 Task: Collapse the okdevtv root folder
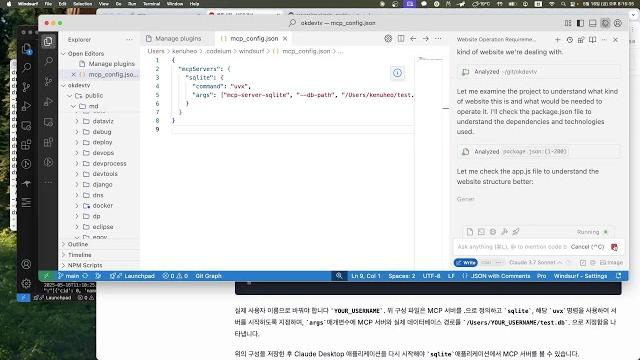coord(79,85)
